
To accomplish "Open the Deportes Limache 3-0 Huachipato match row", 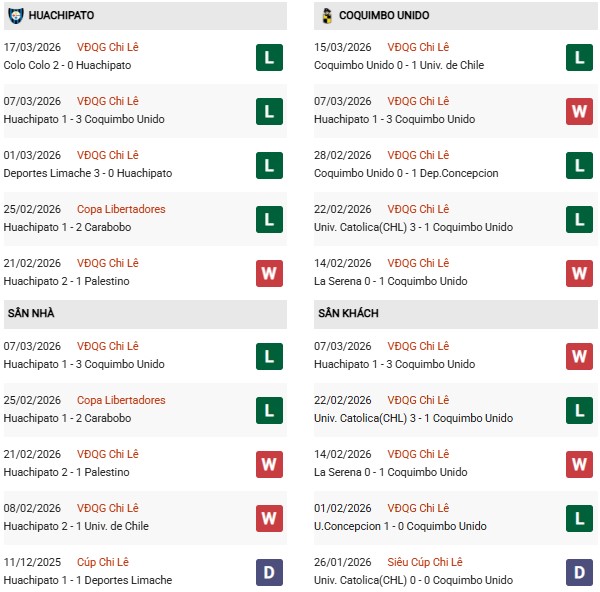I will [x=88, y=173].
